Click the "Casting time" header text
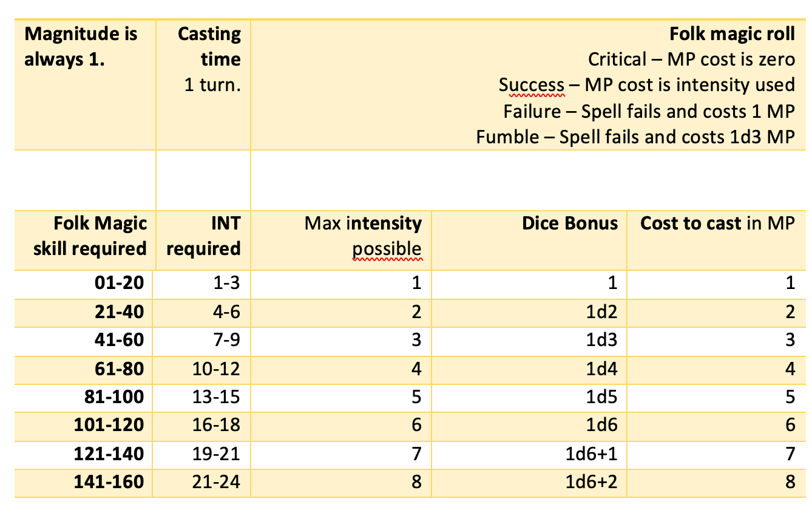Viewport: 812px width, 510px height. coord(209,47)
